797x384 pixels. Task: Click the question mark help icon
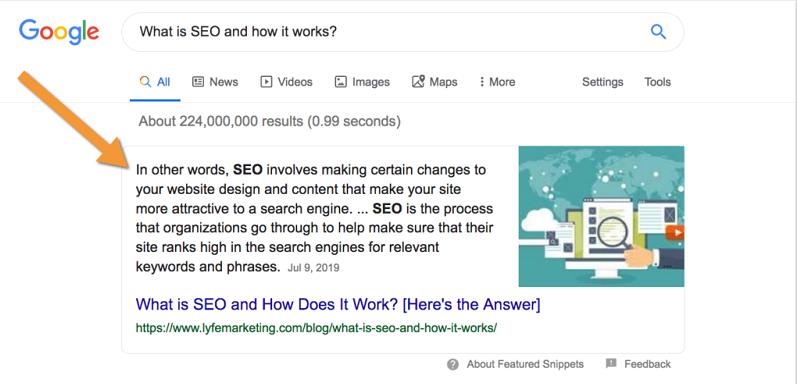click(453, 364)
